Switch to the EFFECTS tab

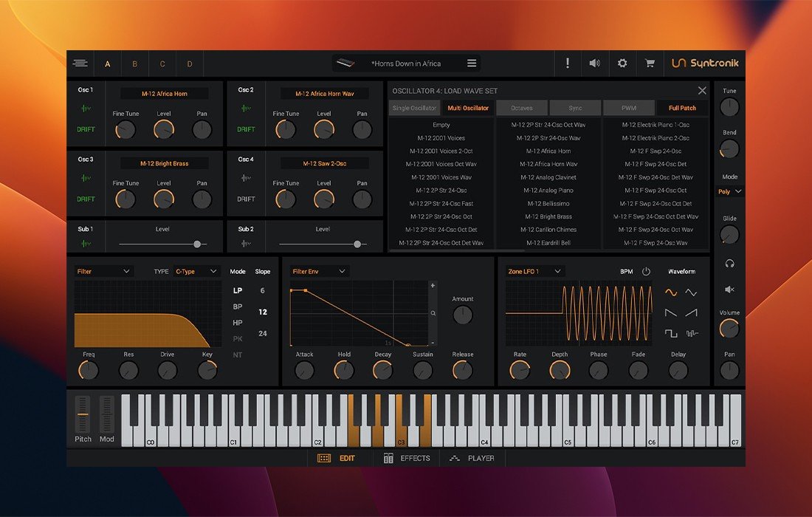(407, 459)
